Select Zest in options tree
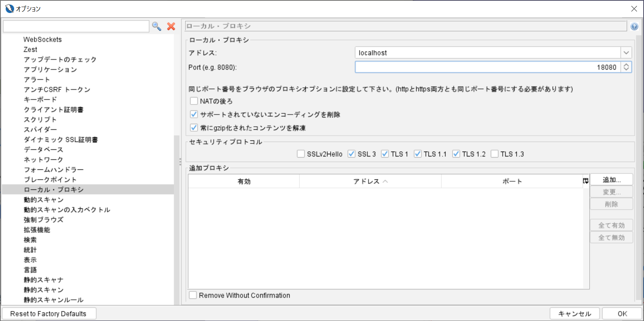This screenshot has width=644, height=321. pos(30,49)
